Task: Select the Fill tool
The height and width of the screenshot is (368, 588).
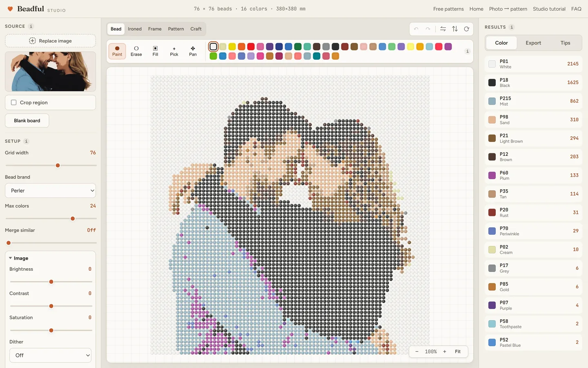Action: tap(155, 51)
